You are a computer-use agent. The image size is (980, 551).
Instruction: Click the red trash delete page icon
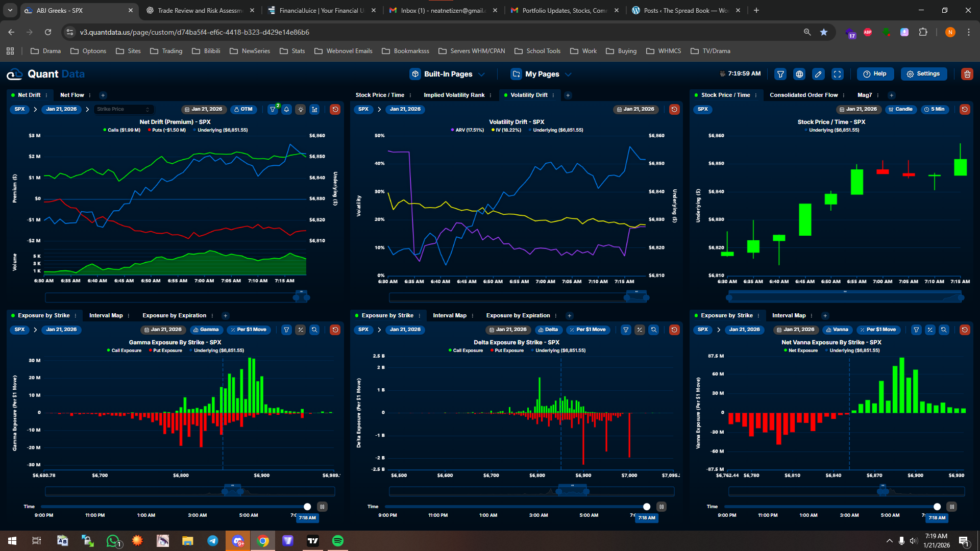(967, 74)
